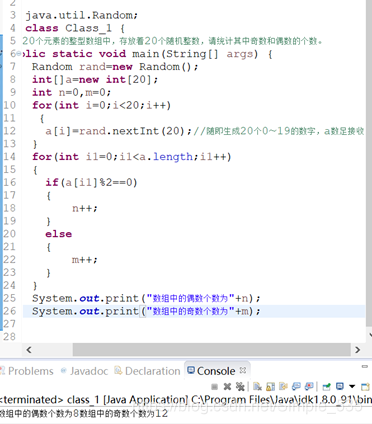372x424 pixels.
Task: Click the Remove Launch X icon
Action: [x=227, y=387]
